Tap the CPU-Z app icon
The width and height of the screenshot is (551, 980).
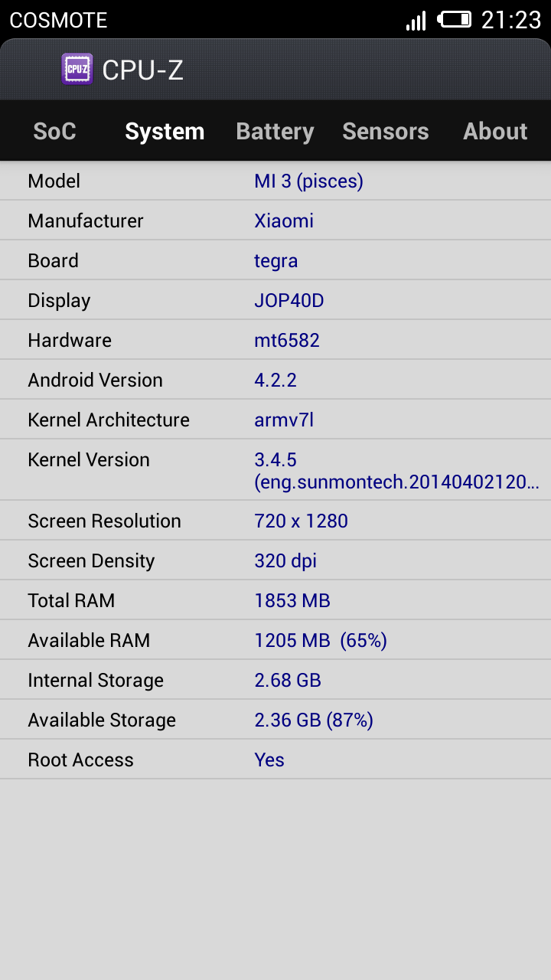(77, 70)
